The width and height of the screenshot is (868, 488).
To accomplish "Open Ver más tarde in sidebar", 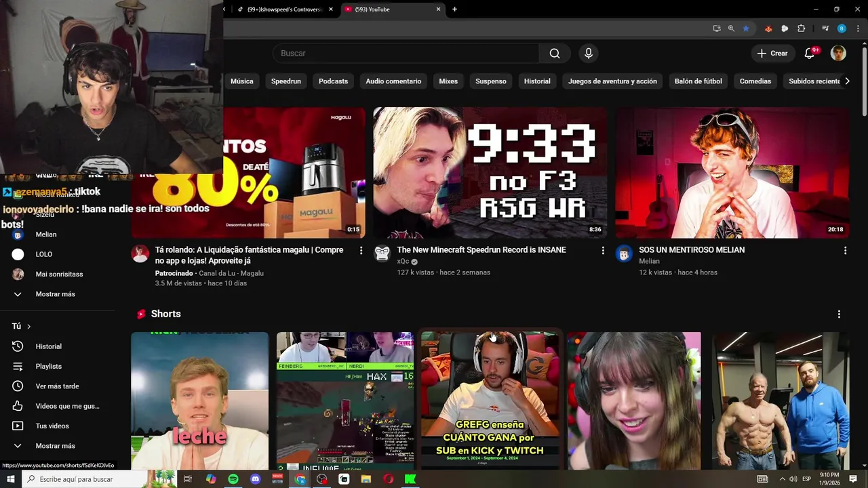I will [58, 386].
